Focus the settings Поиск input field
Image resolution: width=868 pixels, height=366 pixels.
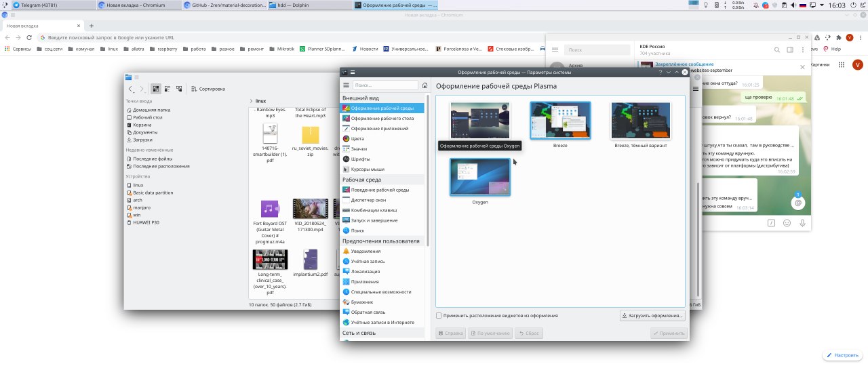tap(385, 85)
